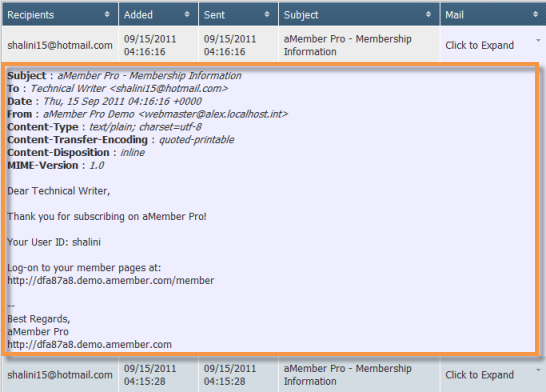This screenshot has height=392, width=546.
Task: Select recipient email in the 04:16:16 row
Action: tap(60, 45)
